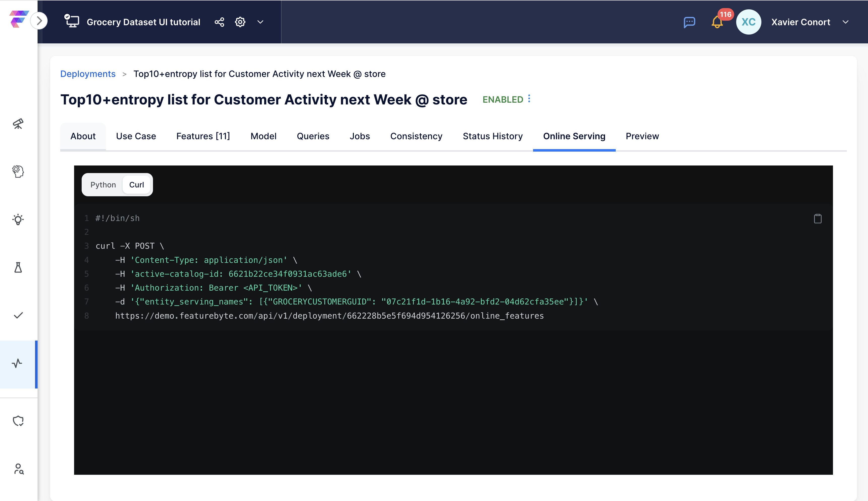The width and height of the screenshot is (868, 501).
Task: Open the Features [11] tab
Action: tap(203, 136)
